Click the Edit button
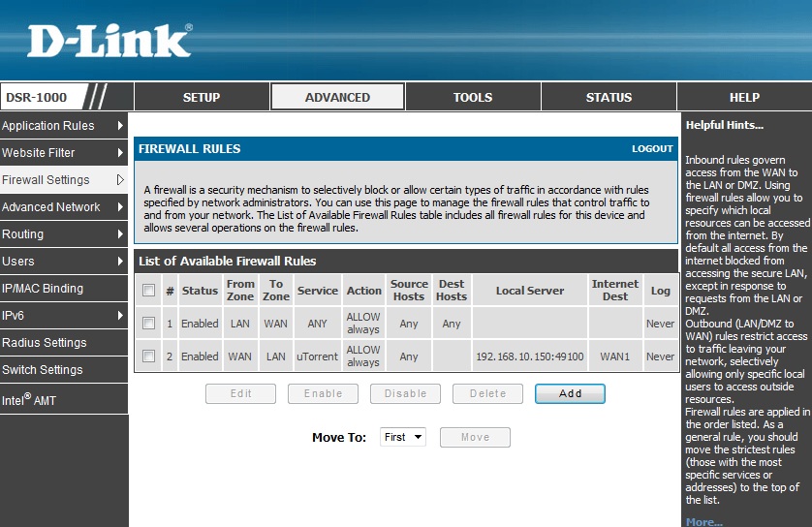The height and width of the screenshot is (527, 812). point(241,393)
